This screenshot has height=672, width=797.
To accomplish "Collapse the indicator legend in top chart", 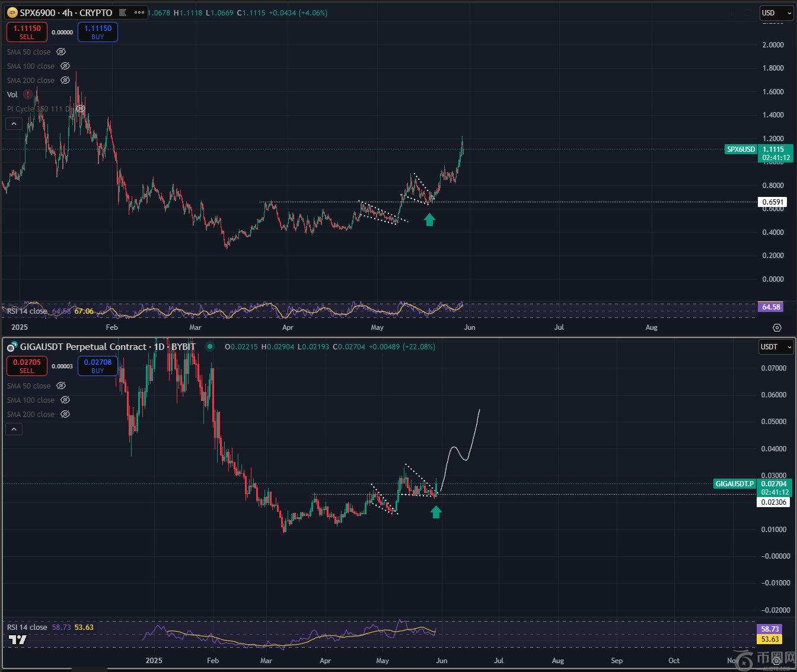I will 14,123.
